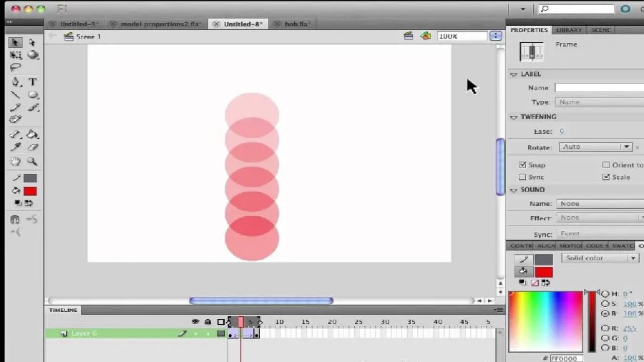
Task: Select the Subselection tool
Action: pos(32,42)
